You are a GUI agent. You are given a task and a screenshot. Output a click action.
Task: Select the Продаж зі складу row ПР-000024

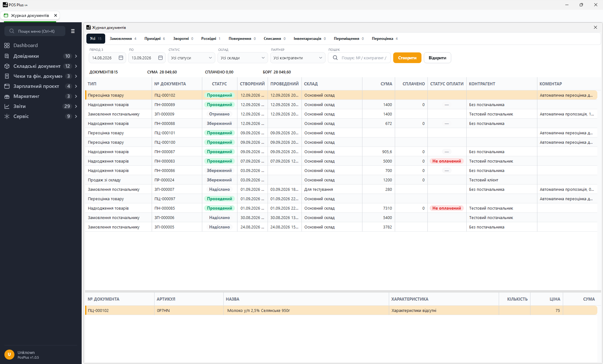click(x=341, y=180)
